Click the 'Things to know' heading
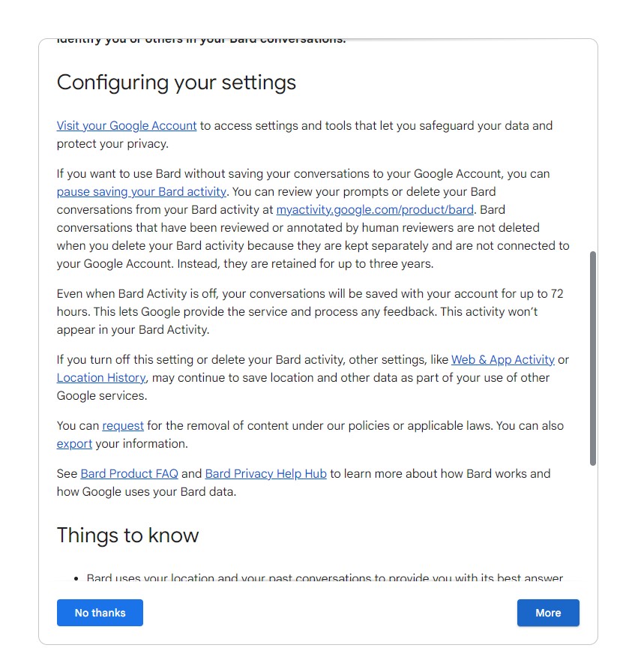Image resolution: width=632 pixels, height=672 pixels. (x=127, y=535)
